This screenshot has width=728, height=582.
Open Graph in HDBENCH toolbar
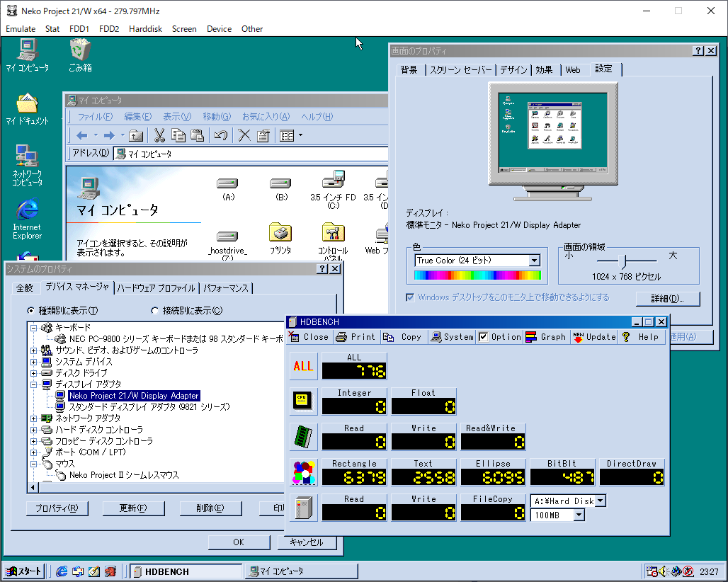coord(546,337)
